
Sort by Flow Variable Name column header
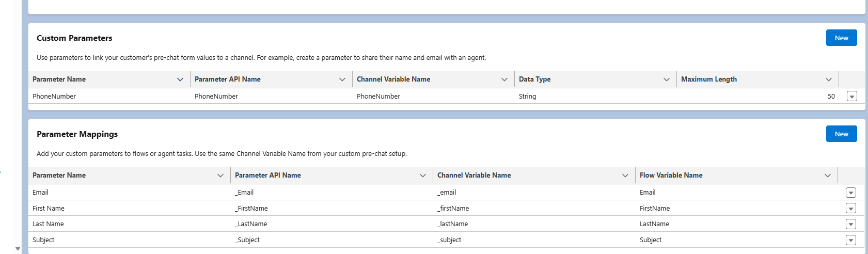(x=671, y=176)
